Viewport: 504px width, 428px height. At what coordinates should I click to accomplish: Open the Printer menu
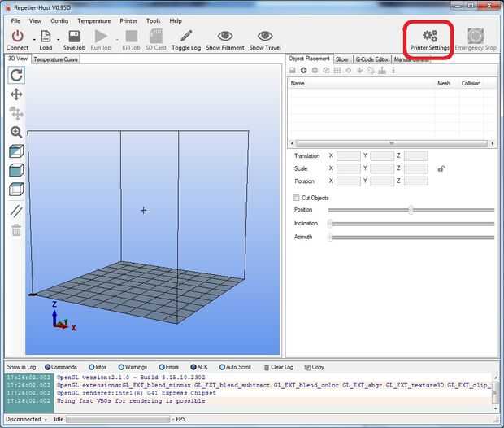pyautogui.click(x=128, y=20)
